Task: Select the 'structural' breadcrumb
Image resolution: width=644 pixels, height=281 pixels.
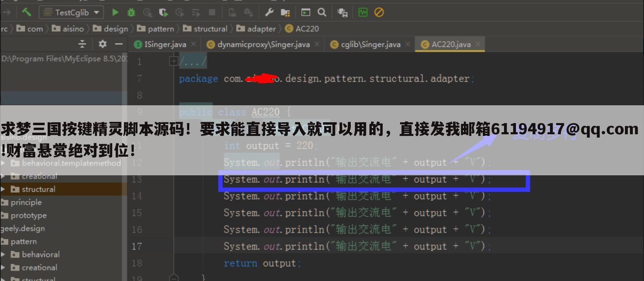Action: [x=205, y=29]
